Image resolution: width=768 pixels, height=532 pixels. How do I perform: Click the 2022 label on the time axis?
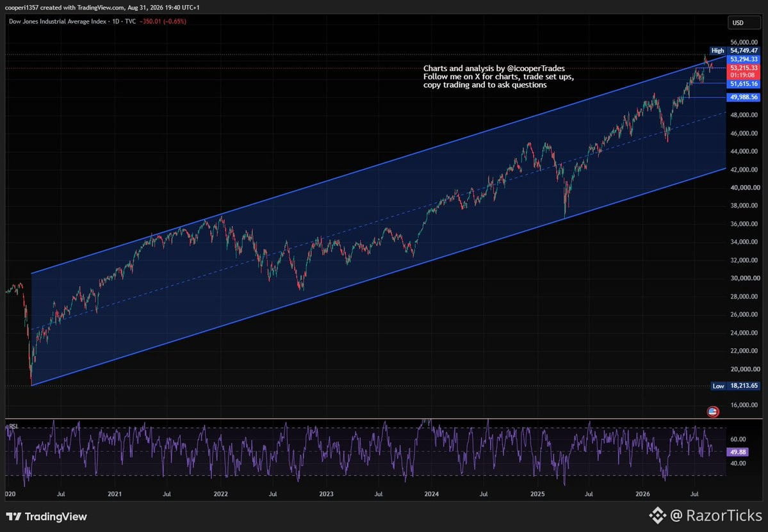pos(221,494)
